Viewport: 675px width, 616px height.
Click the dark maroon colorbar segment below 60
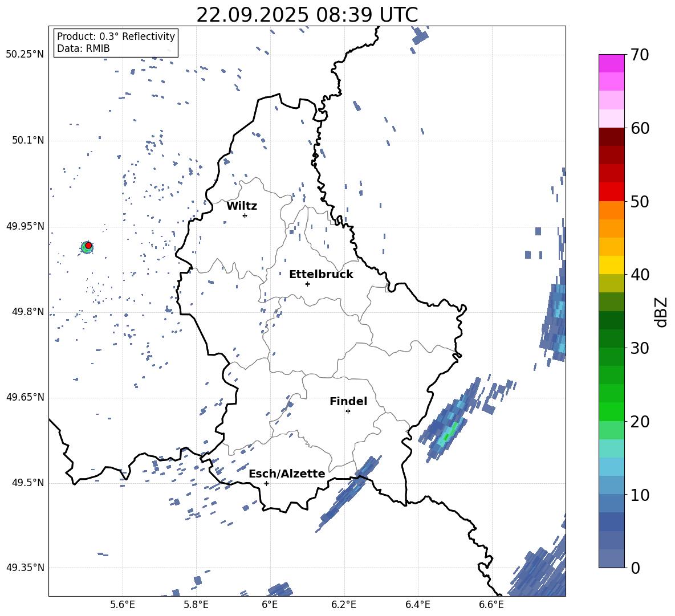pos(611,137)
